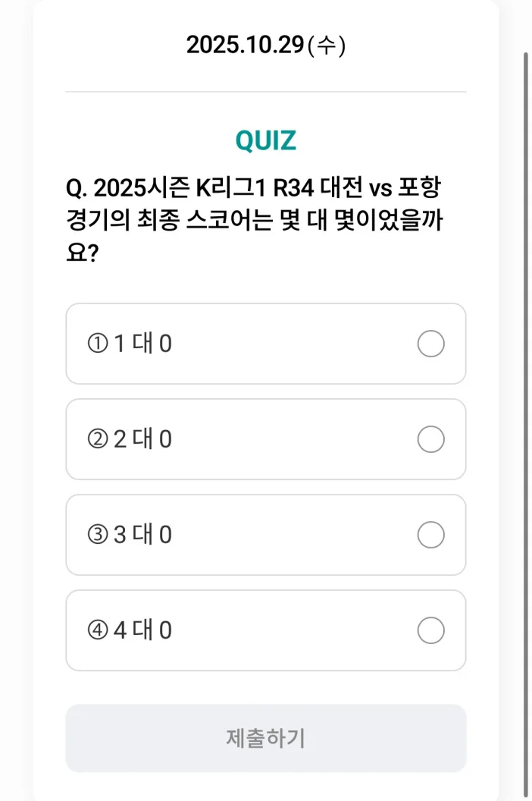Click the option card labeled ④ 4 대 0

pyautogui.click(x=265, y=630)
